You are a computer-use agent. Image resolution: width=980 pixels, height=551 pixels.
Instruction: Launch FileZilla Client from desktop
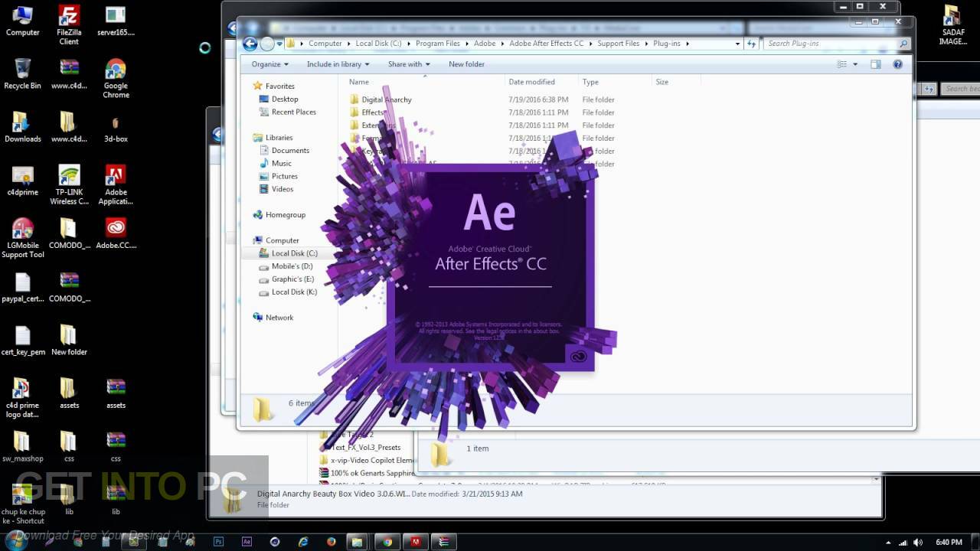69,24
